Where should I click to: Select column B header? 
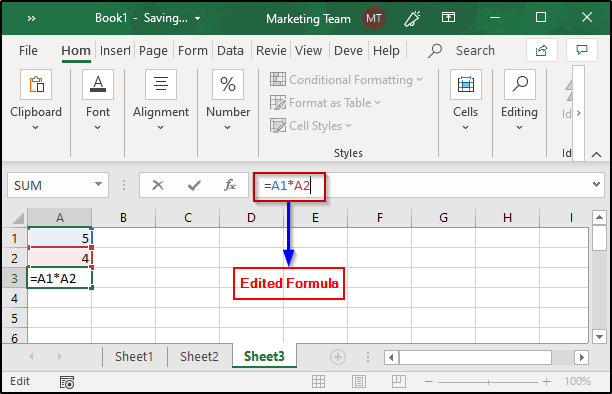pos(123,218)
